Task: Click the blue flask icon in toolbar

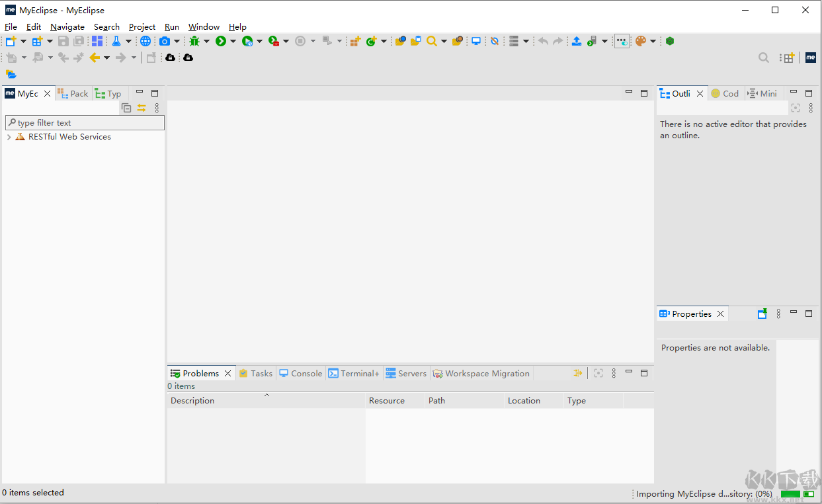Action: [116, 41]
